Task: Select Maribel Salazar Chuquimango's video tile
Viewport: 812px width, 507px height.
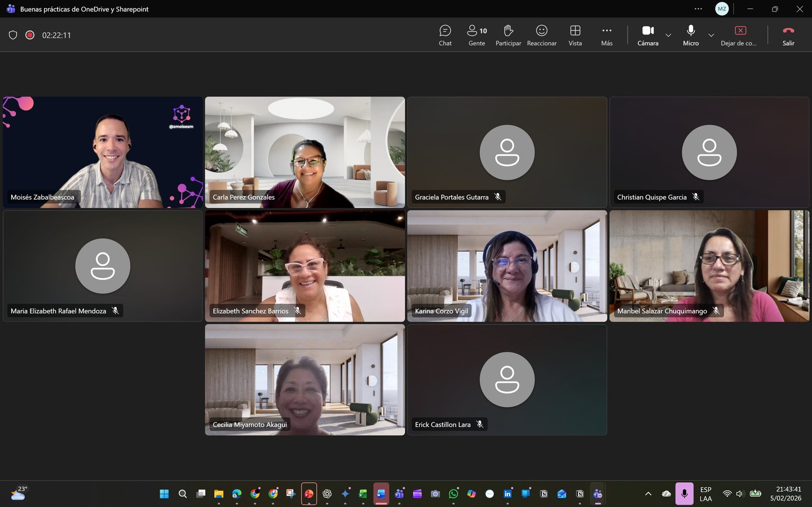Action: pyautogui.click(x=709, y=266)
